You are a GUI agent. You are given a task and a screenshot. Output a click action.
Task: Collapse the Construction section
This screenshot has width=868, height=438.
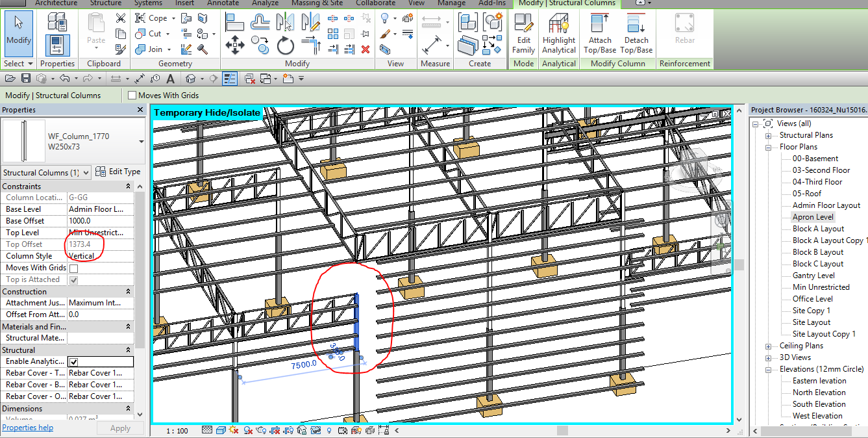[128, 292]
